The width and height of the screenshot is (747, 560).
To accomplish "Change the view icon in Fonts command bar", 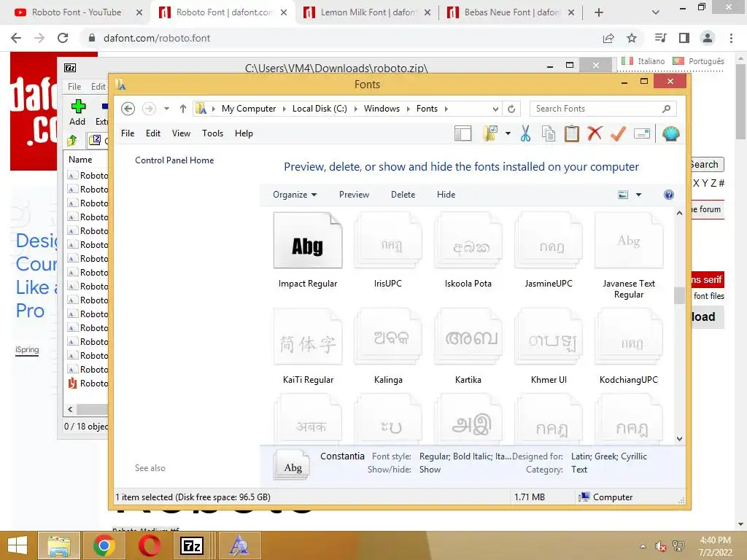I will tap(623, 195).
